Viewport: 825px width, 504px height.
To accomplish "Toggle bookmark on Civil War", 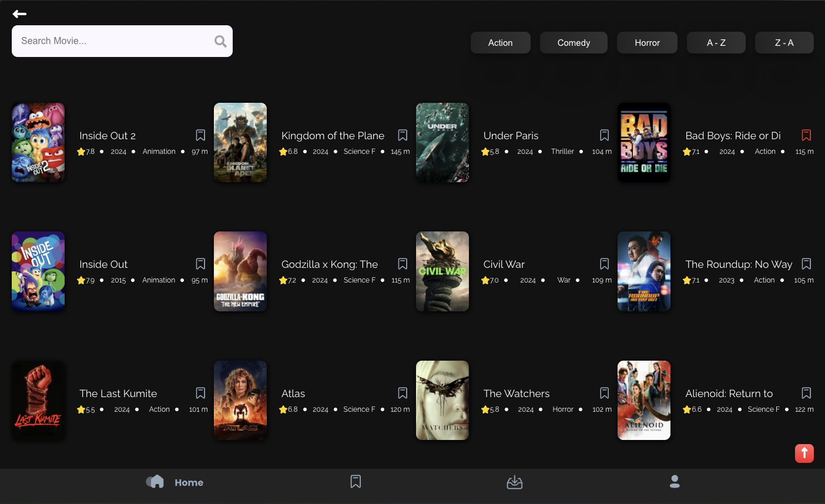I will tap(604, 264).
